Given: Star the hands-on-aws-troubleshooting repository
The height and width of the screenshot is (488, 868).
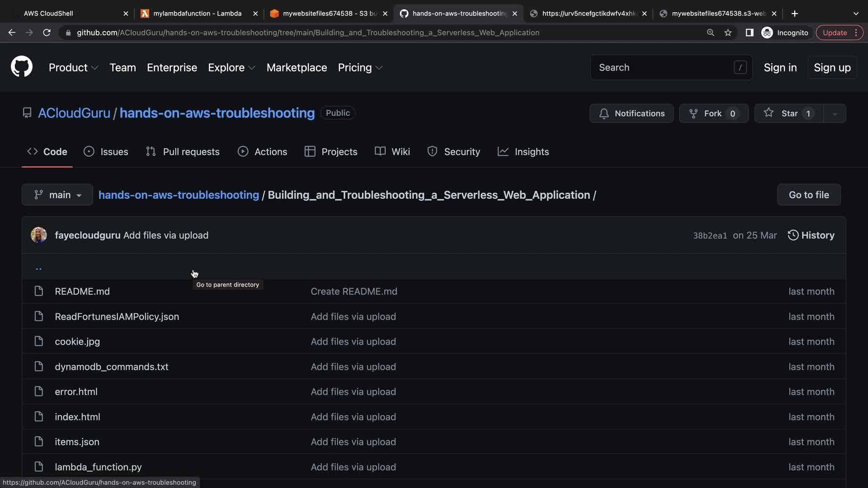Looking at the screenshot, I should 788,113.
